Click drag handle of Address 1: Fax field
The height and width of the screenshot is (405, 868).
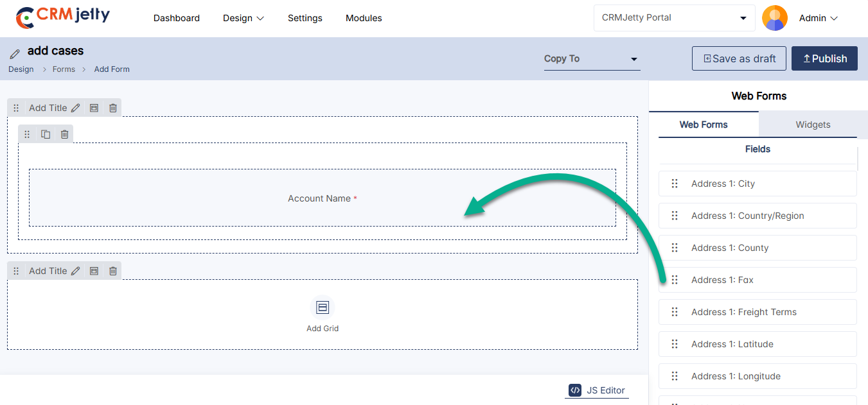click(675, 280)
